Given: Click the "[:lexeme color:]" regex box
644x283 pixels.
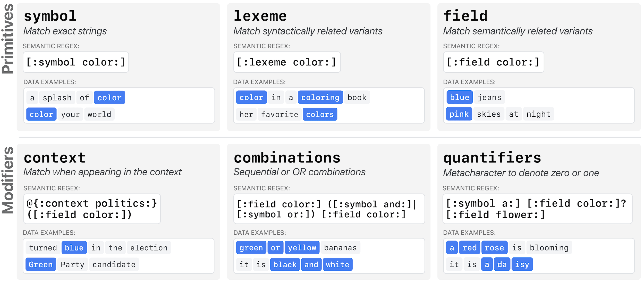Looking at the screenshot, I should pyautogui.click(x=287, y=62).
